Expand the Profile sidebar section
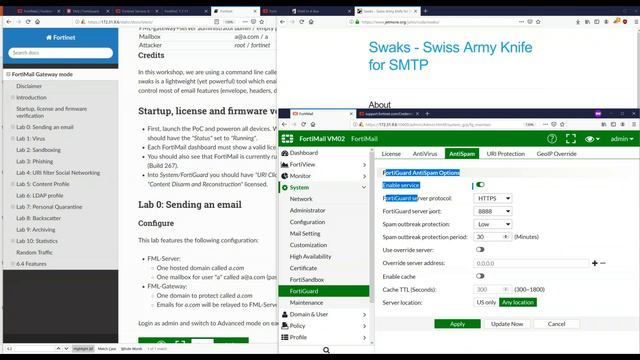640x360 pixels. coord(364,337)
